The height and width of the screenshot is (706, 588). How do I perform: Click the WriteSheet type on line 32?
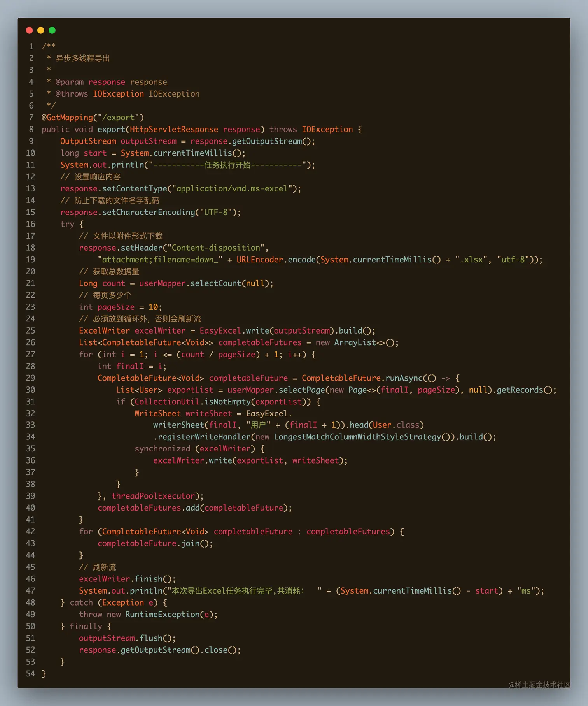point(157,414)
